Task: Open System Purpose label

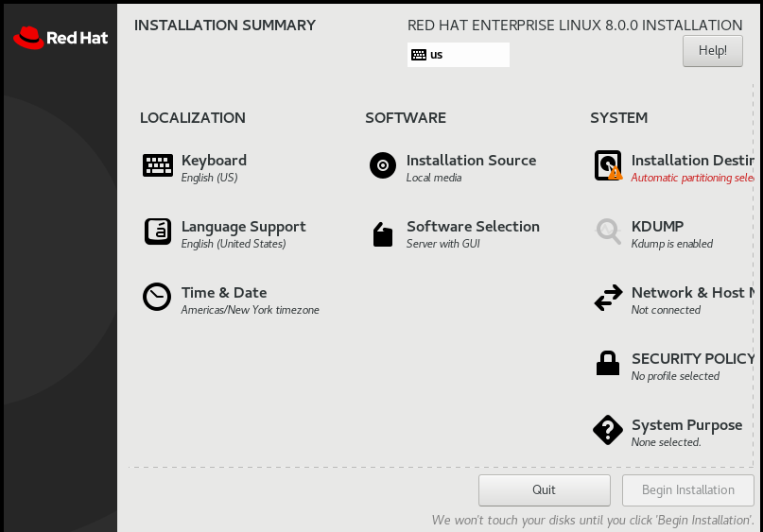Action: tap(686, 425)
